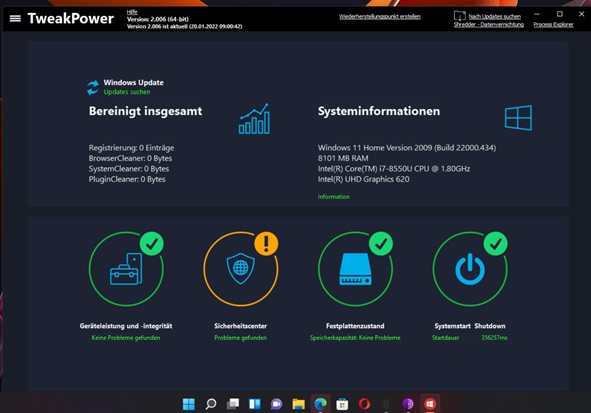Image resolution: width=591 pixels, height=413 pixels.
Task: Click SystemCleaner: 0 Bytes text
Action: pos(129,169)
